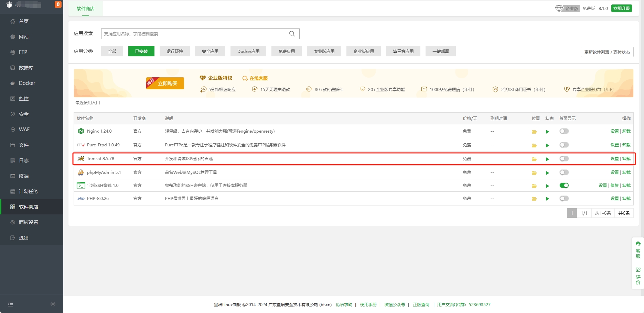Select 全部 category filter

(x=112, y=51)
